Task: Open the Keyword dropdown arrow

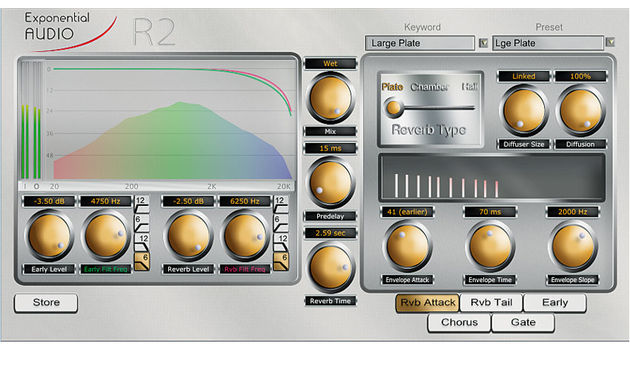Action: click(483, 43)
